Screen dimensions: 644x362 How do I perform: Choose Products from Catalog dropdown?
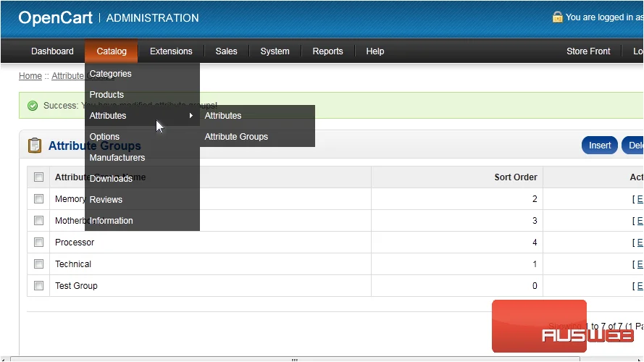(142, 95)
